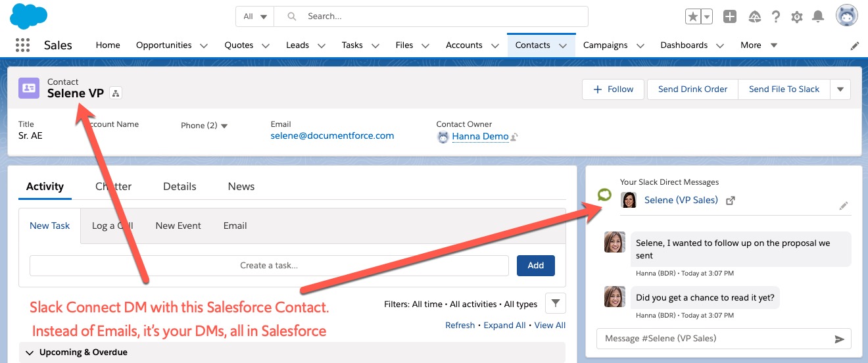Open the Setup gear icon

797,17
